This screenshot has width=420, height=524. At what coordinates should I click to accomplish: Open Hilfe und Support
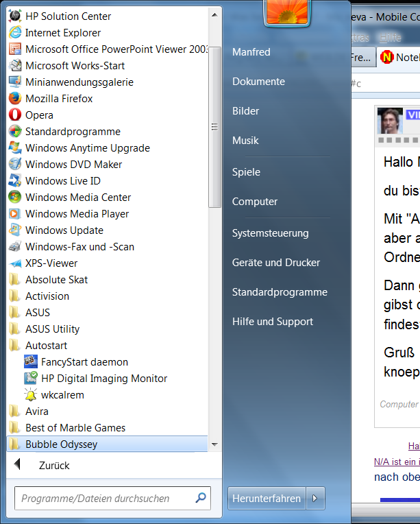coord(273,321)
